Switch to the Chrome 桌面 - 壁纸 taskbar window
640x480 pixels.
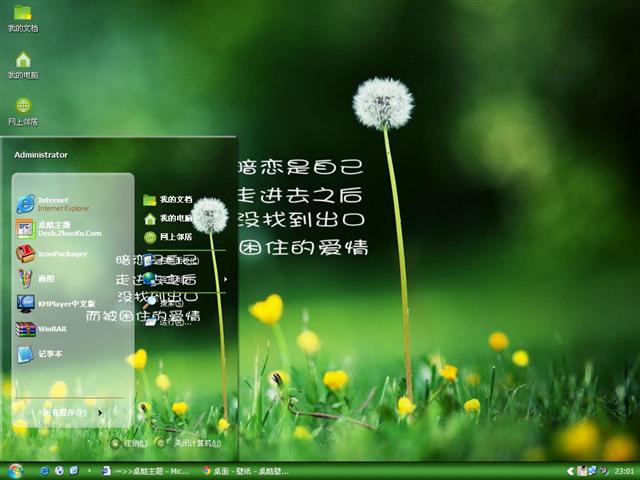tap(246, 471)
